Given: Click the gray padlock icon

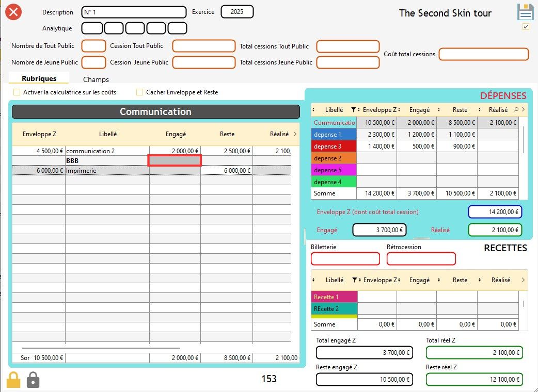Looking at the screenshot, I should (33, 380).
